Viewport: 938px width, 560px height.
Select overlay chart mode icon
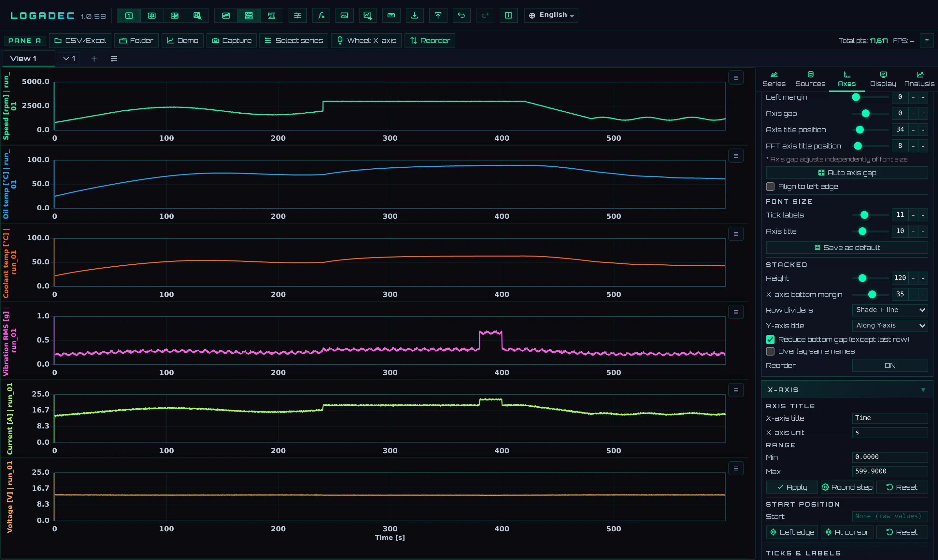[226, 16]
